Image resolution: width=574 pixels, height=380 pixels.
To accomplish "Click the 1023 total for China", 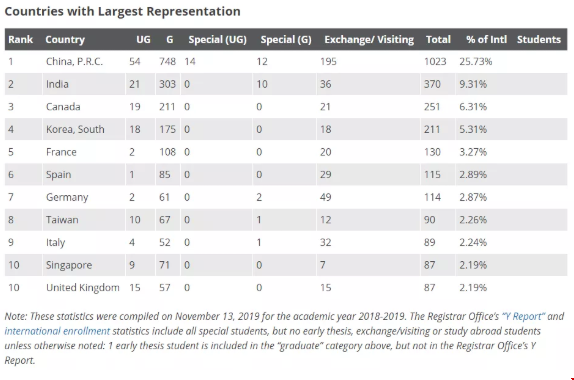I will (435, 62).
